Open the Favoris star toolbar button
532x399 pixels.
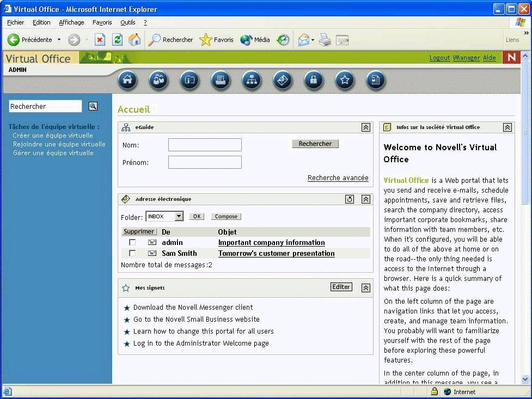tap(217, 40)
